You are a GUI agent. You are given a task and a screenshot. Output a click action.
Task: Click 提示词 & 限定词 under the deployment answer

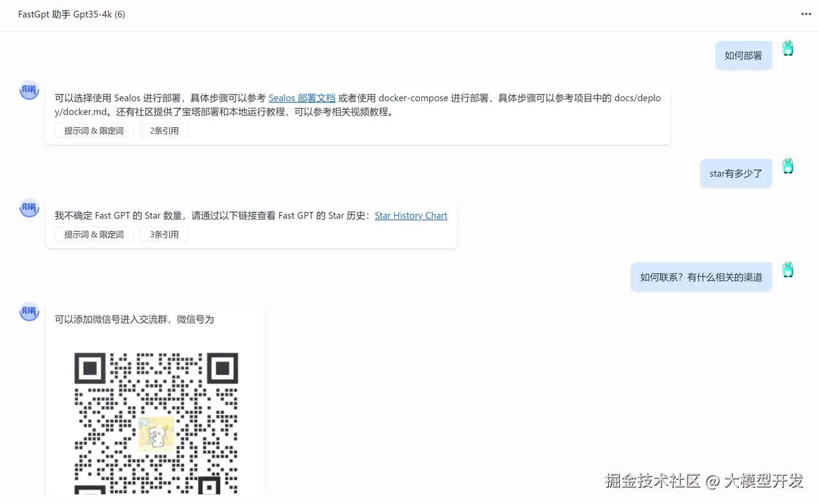point(93,130)
